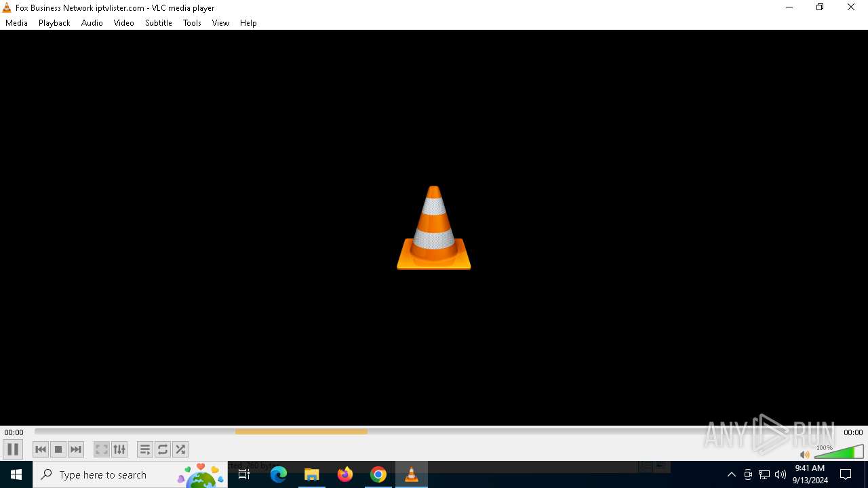Image resolution: width=868 pixels, height=488 pixels.
Task: Stop playback with the stop button
Action: [x=58, y=449]
